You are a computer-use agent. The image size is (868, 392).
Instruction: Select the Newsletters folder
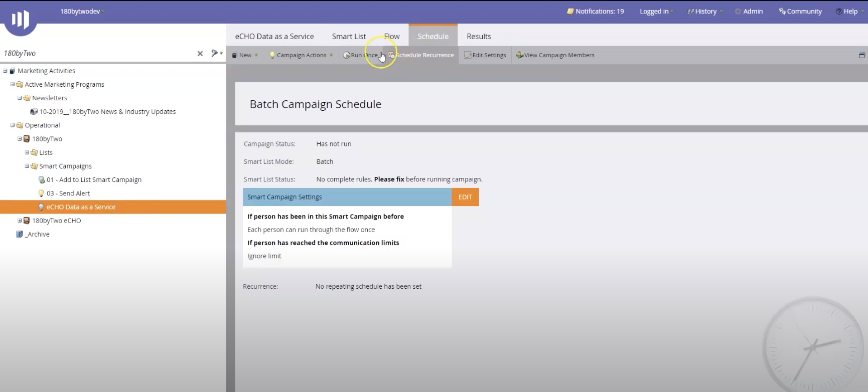tap(50, 98)
